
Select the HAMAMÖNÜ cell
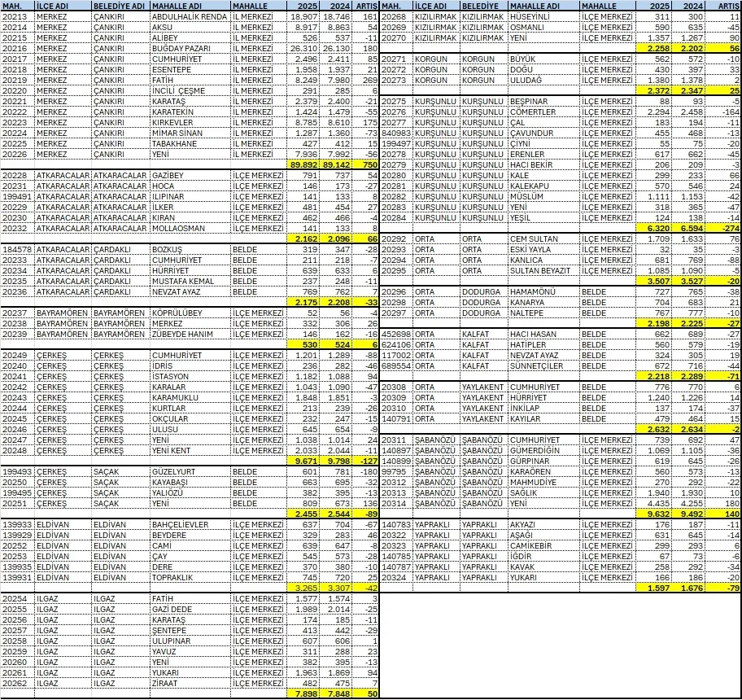pyautogui.click(x=543, y=291)
